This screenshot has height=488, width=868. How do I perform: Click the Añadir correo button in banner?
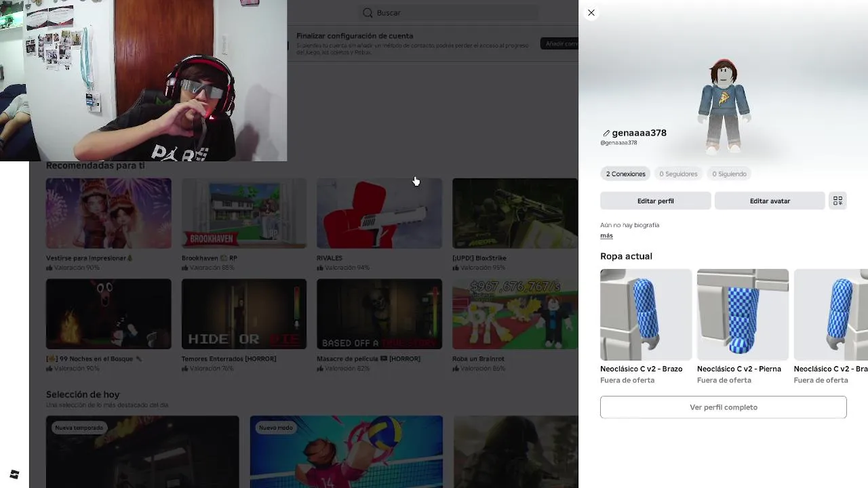(559, 43)
